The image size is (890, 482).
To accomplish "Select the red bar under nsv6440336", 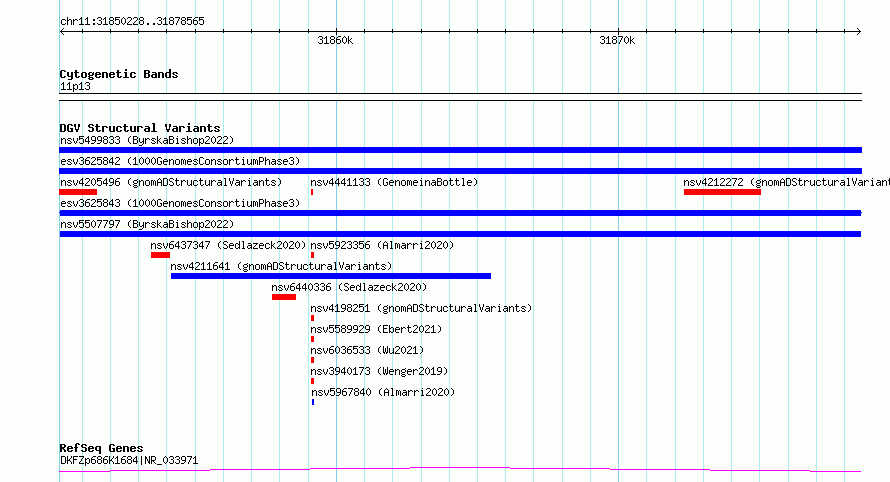I will tap(284, 297).
